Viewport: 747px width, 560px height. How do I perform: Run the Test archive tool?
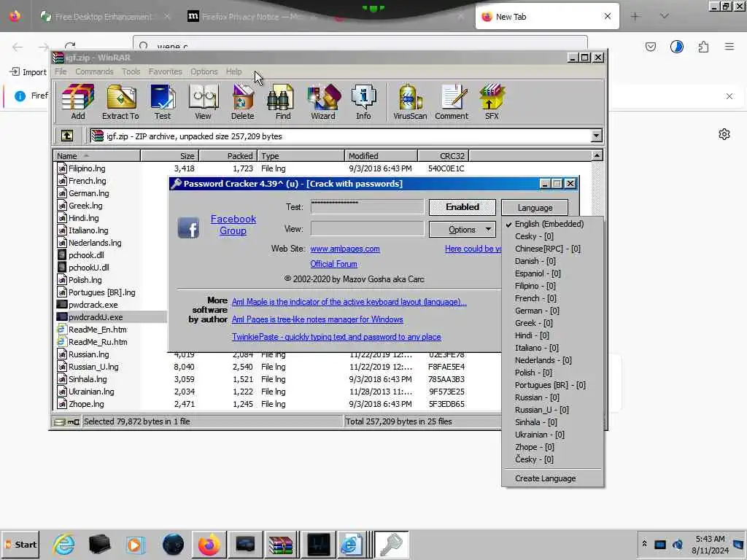point(163,101)
